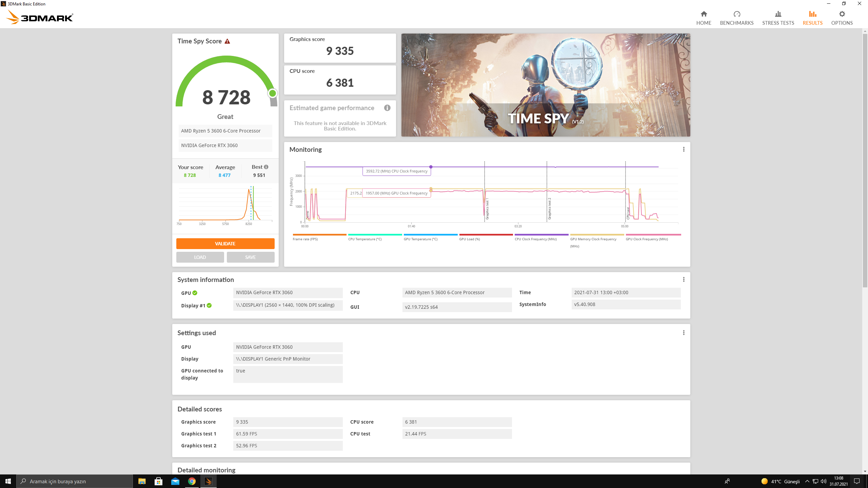This screenshot has width=868, height=488.
Task: Toggle the Frame rate (FPS) chart series
Action: click(x=305, y=239)
